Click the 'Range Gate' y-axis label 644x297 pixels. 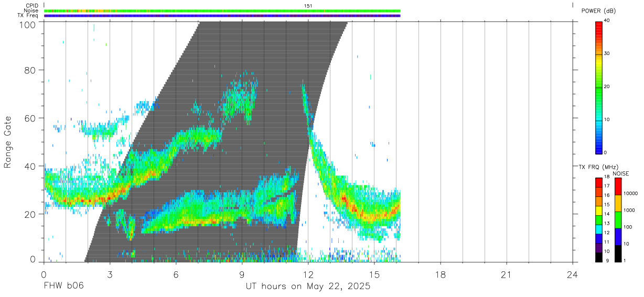click(x=8, y=141)
